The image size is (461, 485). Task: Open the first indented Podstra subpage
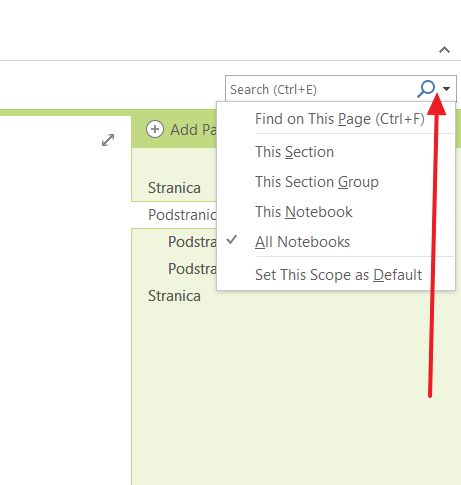point(192,242)
